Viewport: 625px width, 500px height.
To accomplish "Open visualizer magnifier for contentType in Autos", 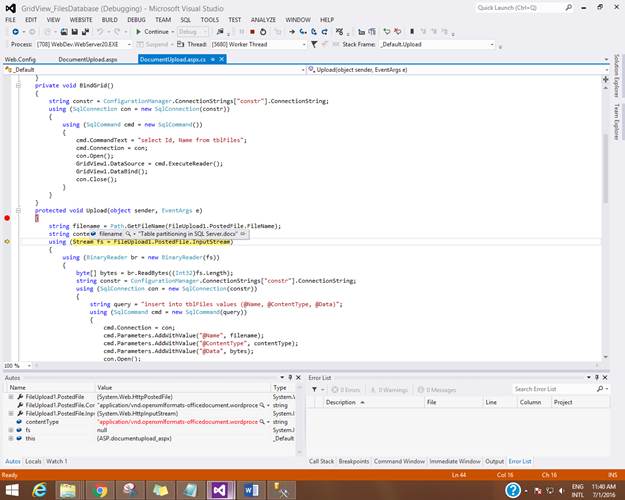I will (263, 422).
